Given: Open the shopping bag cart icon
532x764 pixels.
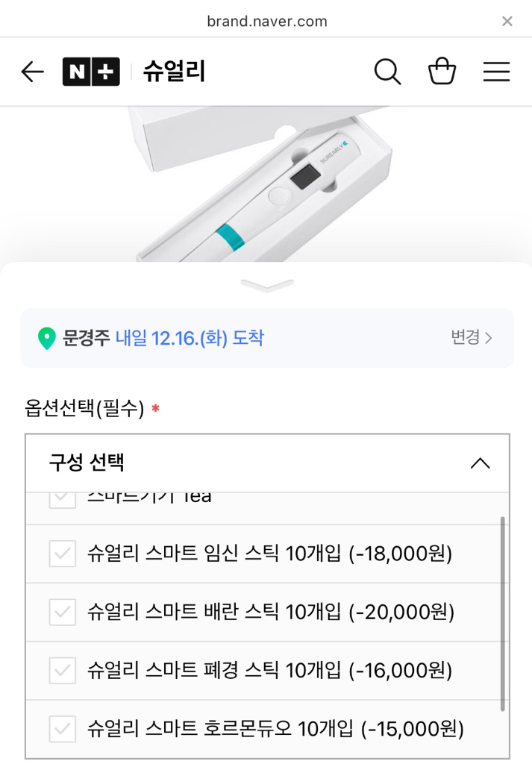Looking at the screenshot, I should click(x=442, y=72).
